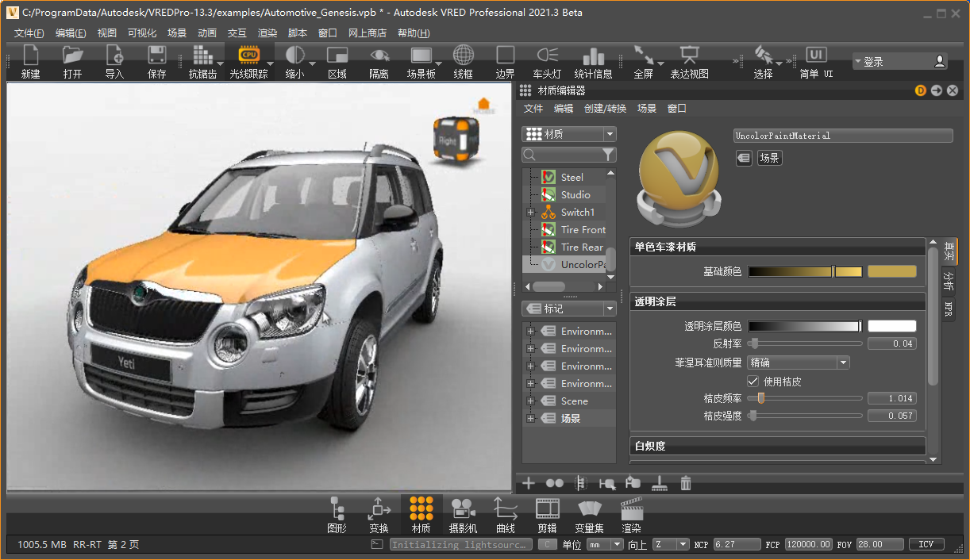Select the Steel material
Viewport: 970px width, 560px height.
coord(572,177)
